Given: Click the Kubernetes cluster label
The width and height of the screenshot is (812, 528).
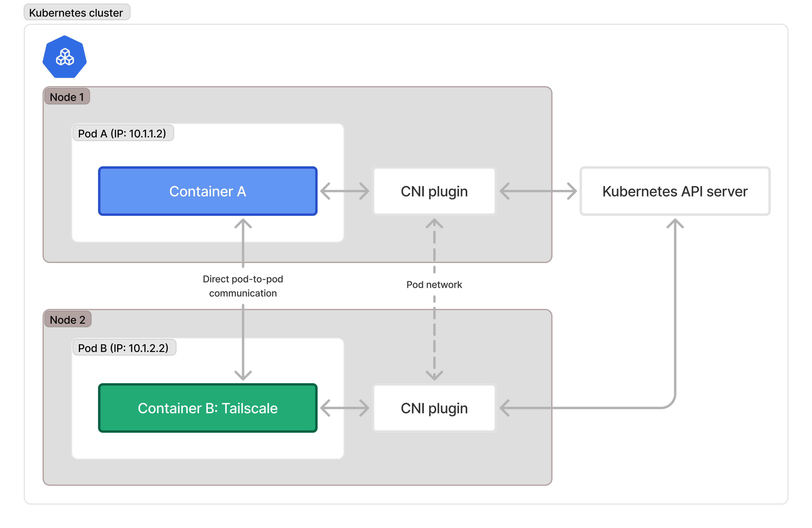Looking at the screenshot, I should (x=76, y=13).
